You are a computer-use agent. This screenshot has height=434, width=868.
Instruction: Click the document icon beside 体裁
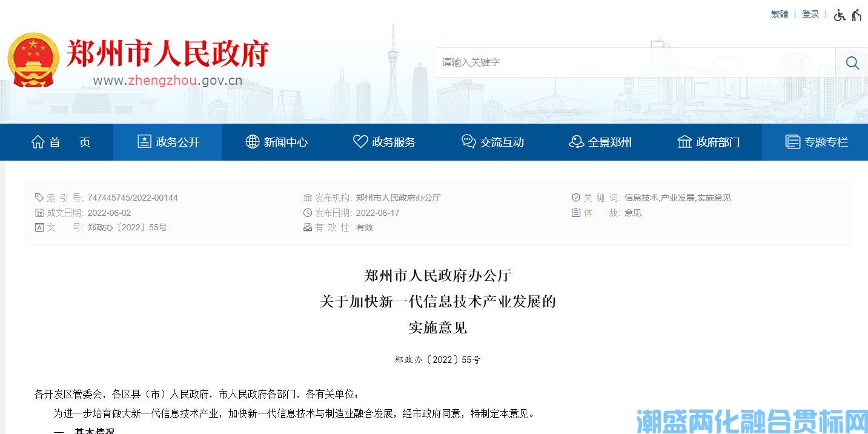tap(576, 213)
